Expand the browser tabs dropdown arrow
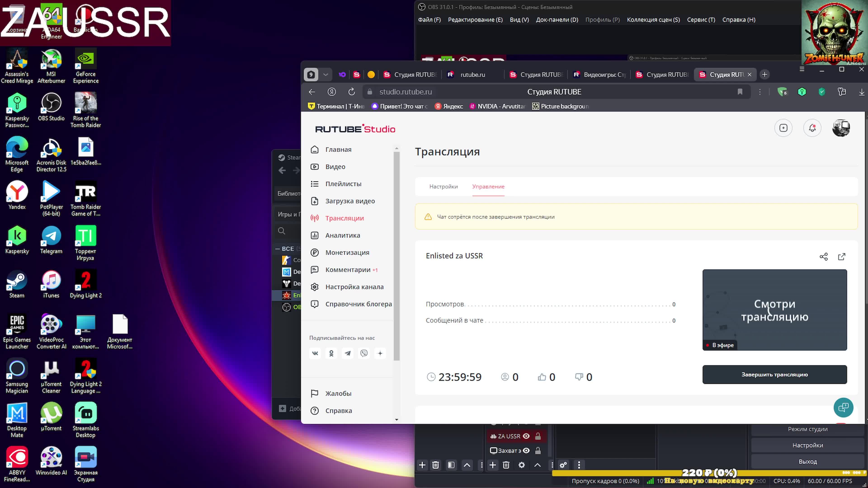The image size is (868, 488). pos(326,75)
